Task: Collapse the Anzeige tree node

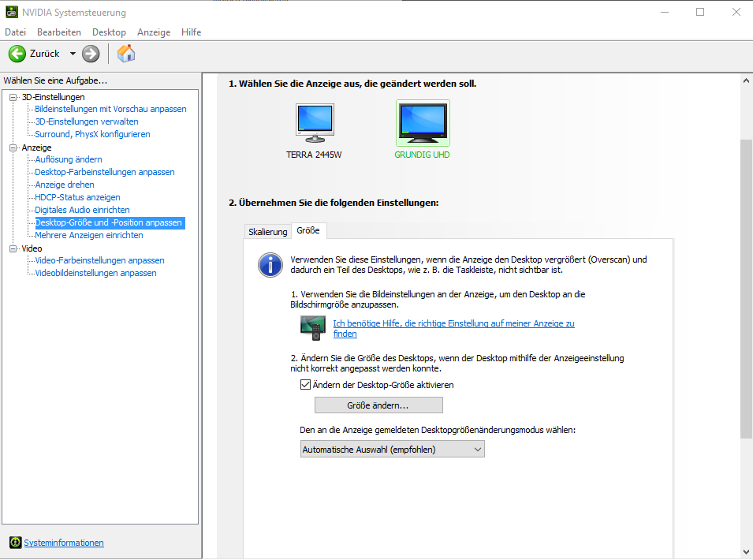Action: 13,147
